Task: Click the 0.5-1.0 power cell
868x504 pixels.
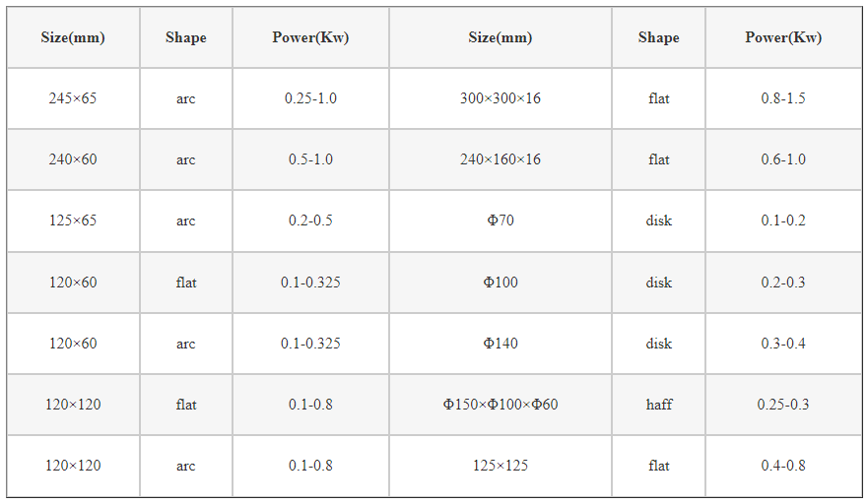Action: [x=310, y=159]
